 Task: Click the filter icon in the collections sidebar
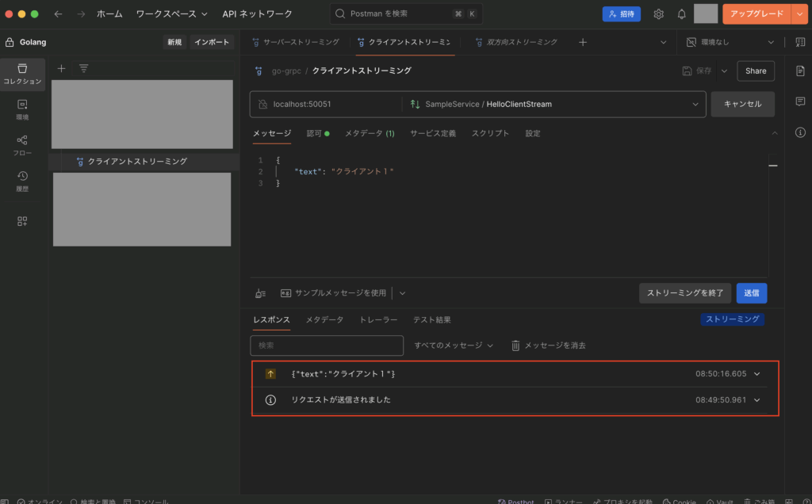coord(83,68)
